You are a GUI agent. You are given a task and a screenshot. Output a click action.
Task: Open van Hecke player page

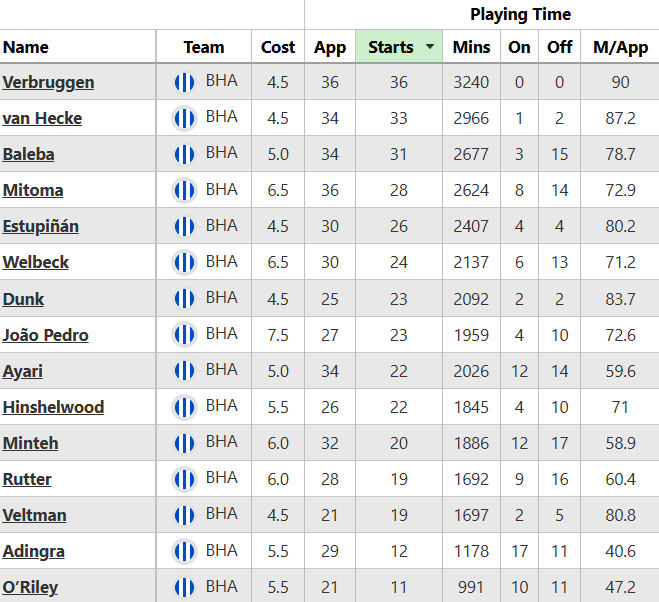(42, 118)
